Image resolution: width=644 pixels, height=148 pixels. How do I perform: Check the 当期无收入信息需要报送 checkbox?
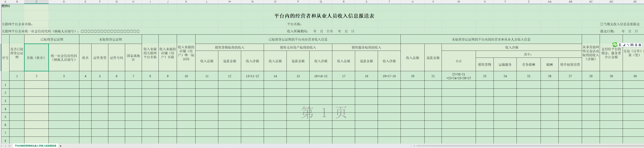click(602, 24)
